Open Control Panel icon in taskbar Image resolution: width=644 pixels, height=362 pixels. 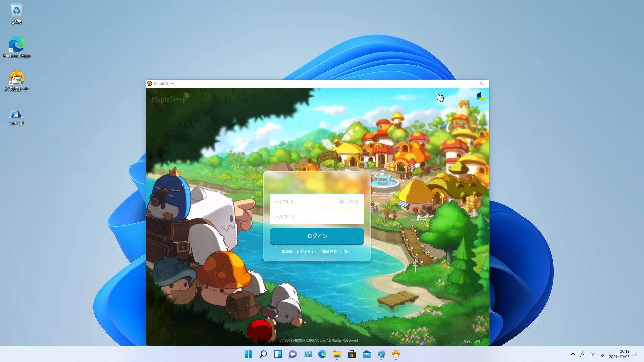coord(308,354)
